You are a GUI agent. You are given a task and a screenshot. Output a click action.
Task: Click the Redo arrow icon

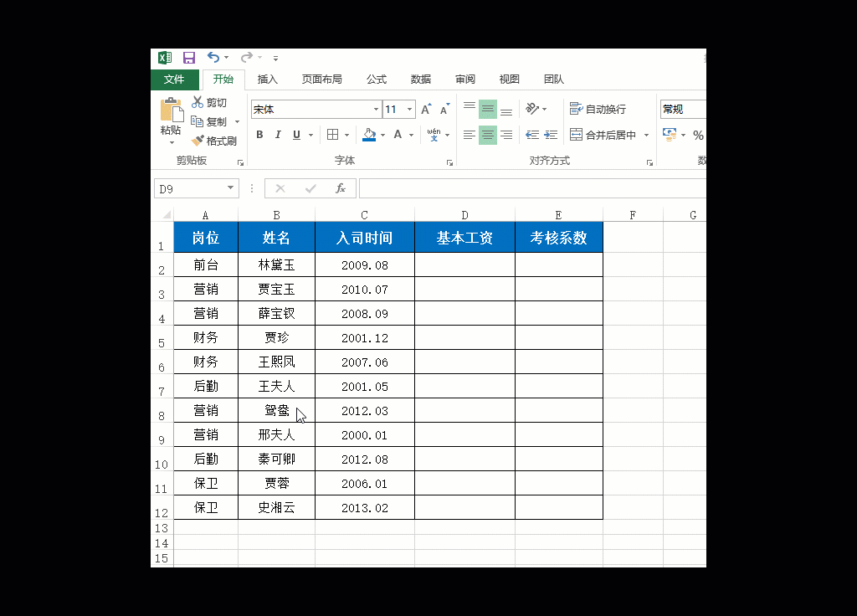tap(247, 57)
